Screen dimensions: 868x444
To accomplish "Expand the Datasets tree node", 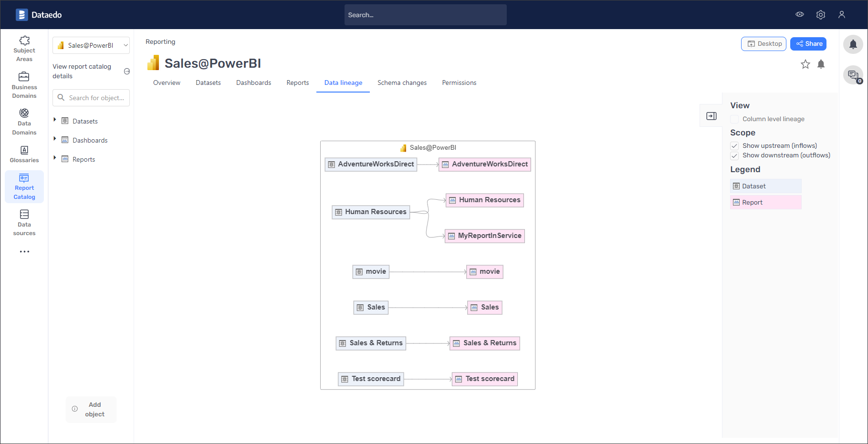I will click(55, 120).
